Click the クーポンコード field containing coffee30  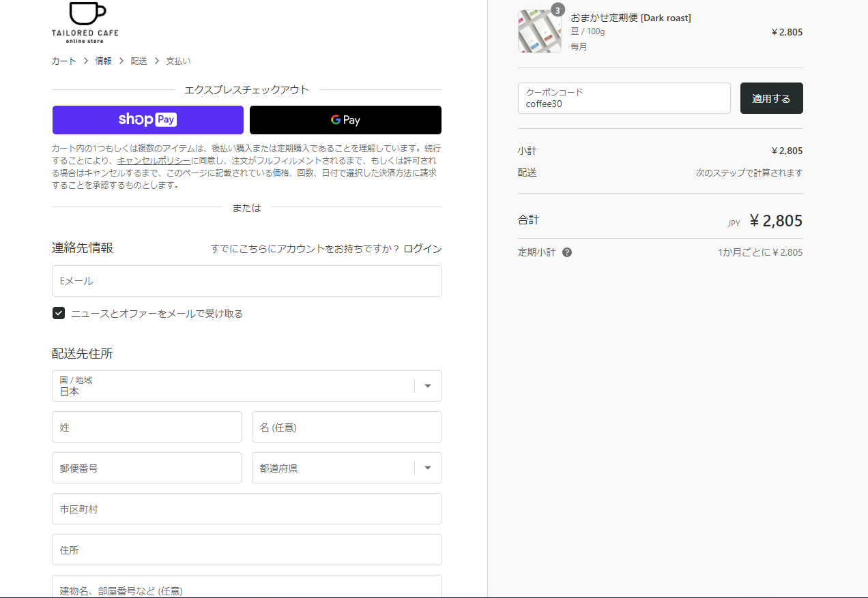pyautogui.click(x=624, y=98)
